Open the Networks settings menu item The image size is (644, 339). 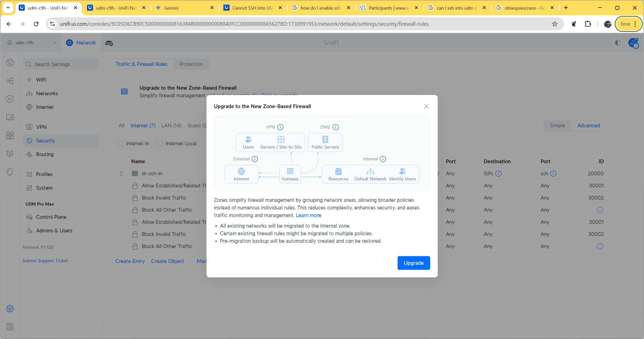point(47,93)
